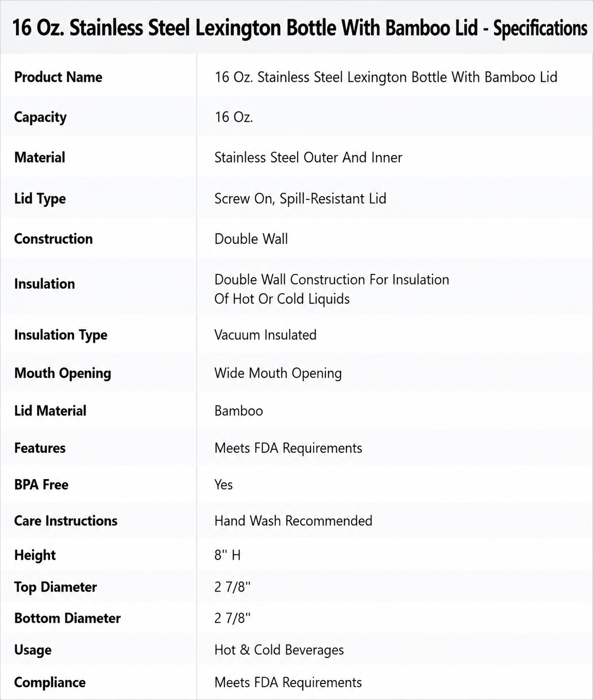Select the Height value 8" H
The height and width of the screenshot is (700, 593).
tap(228, 555)
